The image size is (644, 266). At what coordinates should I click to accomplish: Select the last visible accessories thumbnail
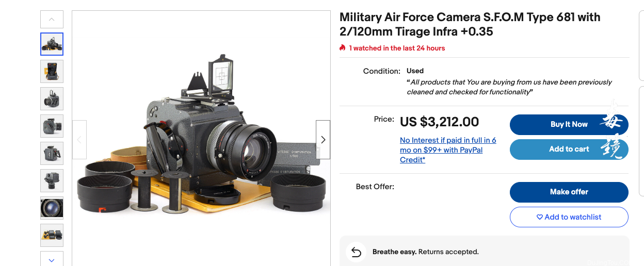[x=52, y=235]
